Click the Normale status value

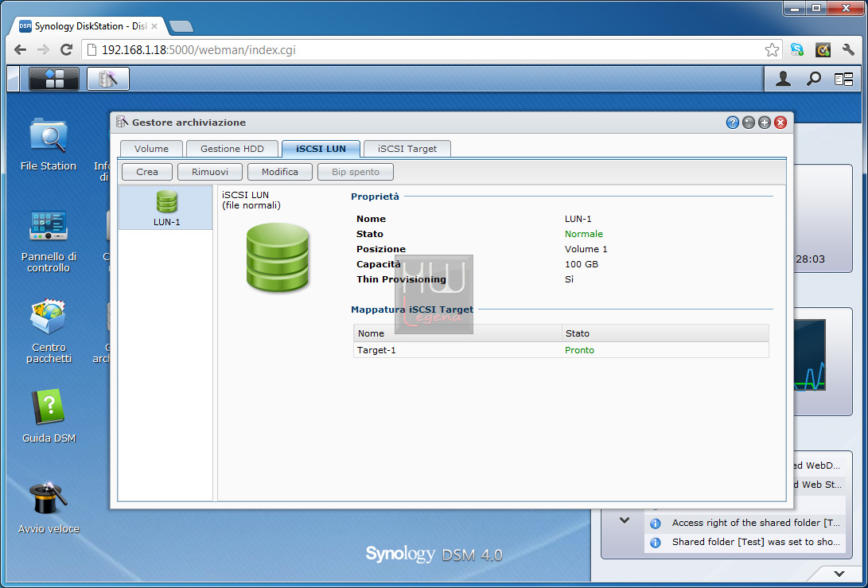583,234
